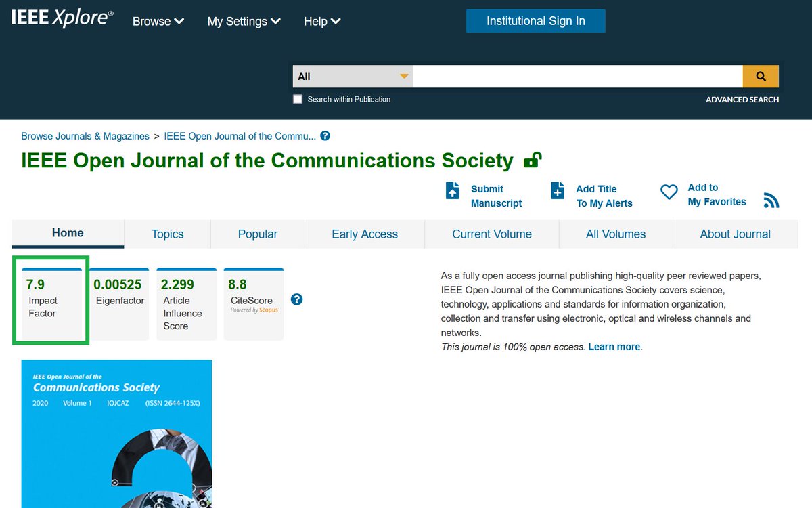The image size is (812, 508).
Task: Open the Current Volume tab
Action: tap(492, 234)
